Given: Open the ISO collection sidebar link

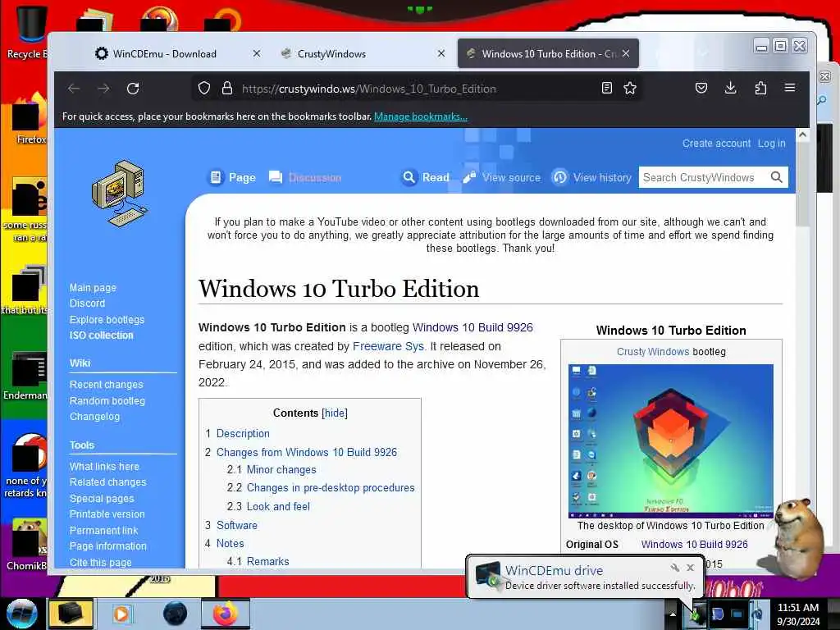Looking at the screenshot, I should pyautogui.click(x=101, y=336).
